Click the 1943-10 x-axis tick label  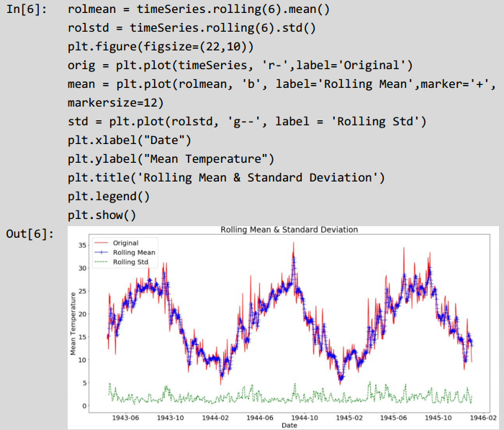[x=171, y=418]
